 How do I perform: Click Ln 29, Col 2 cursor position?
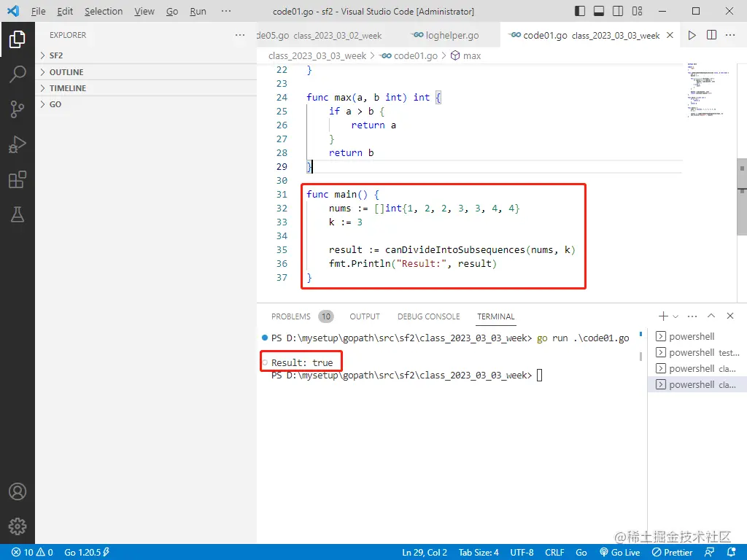point(425,553)
